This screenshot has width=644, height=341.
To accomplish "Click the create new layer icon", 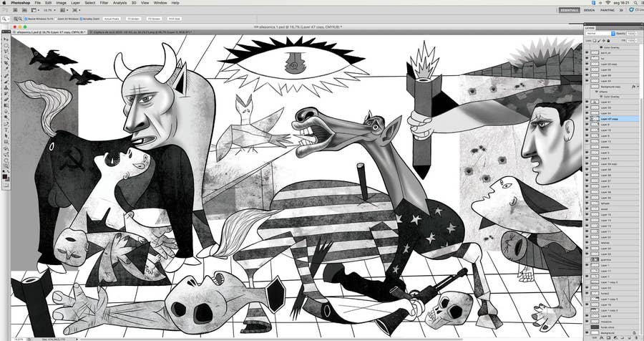I will [629, 337].
